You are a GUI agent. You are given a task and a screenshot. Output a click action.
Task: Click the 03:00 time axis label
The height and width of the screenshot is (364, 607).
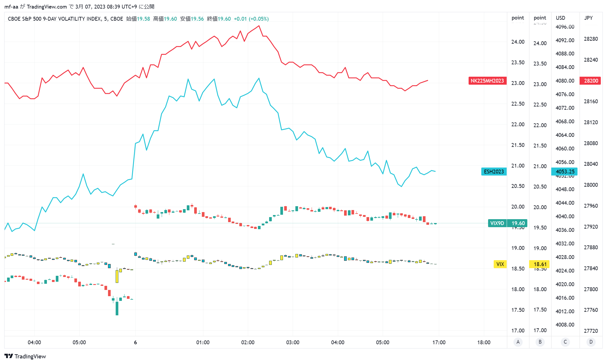pyautogui.click(x=292, y=342)
